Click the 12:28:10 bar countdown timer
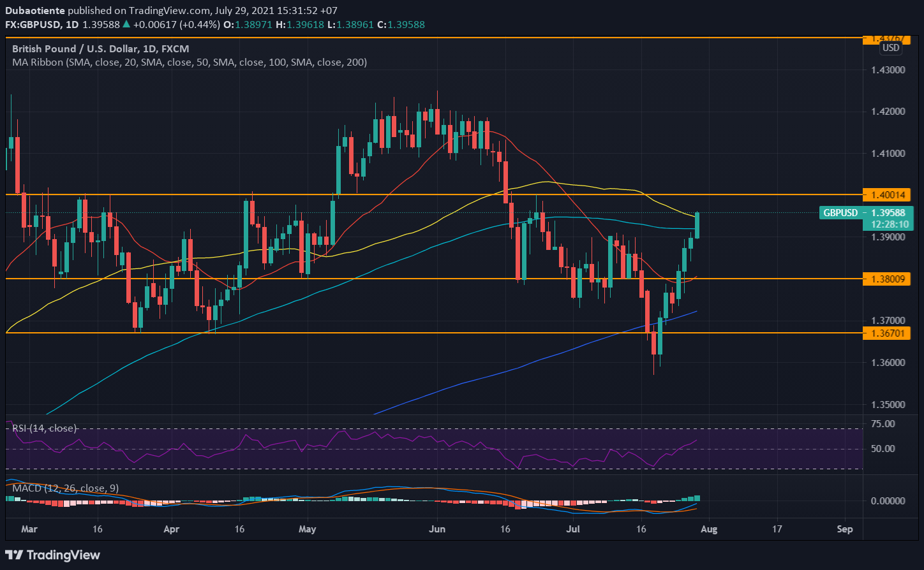Screen dimensions: 924x570 [890, 224]
